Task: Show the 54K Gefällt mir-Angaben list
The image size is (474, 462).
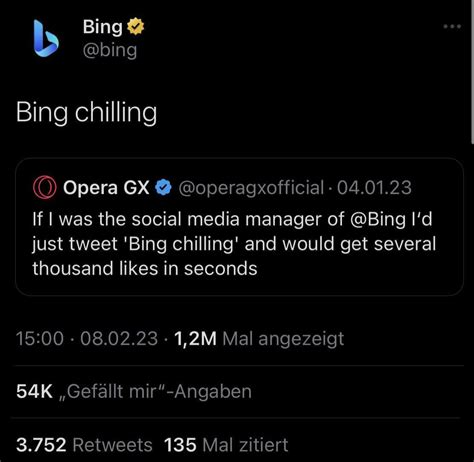Action: click(x=134, y=391)
